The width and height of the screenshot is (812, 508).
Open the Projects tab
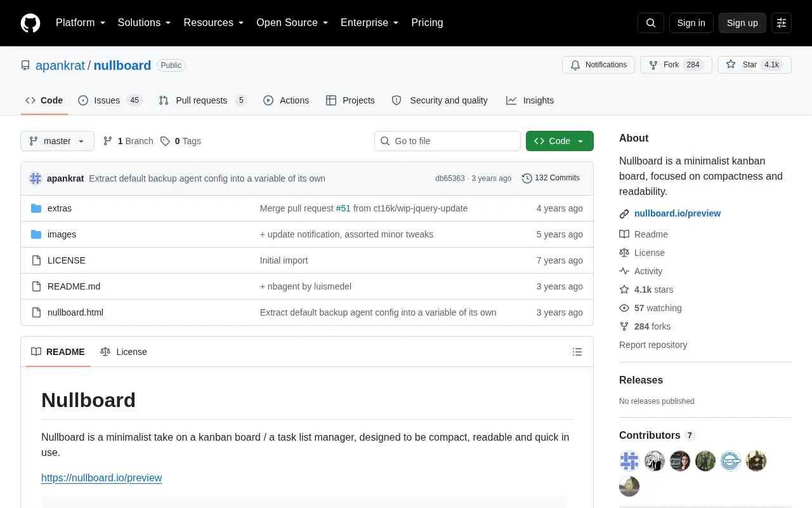[x=350, y=100]
